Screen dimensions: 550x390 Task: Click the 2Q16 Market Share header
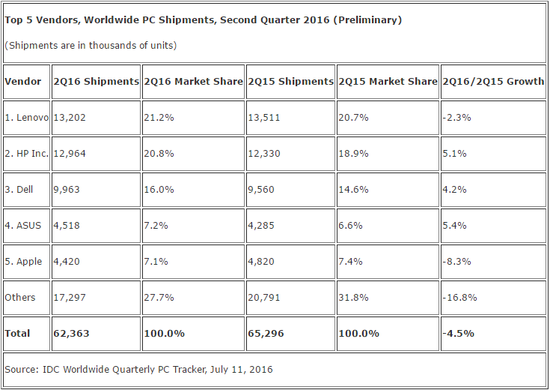(193, 81)
